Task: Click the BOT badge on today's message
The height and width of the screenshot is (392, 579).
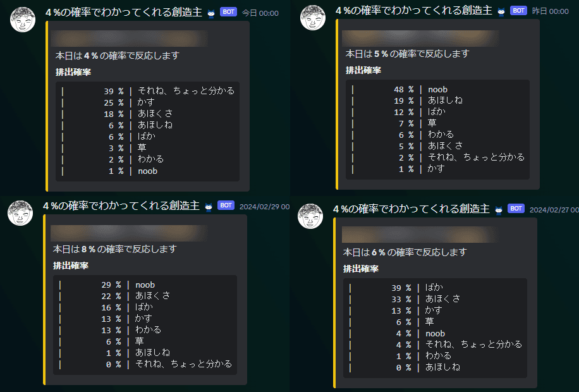Action: (x=228, y=11)
